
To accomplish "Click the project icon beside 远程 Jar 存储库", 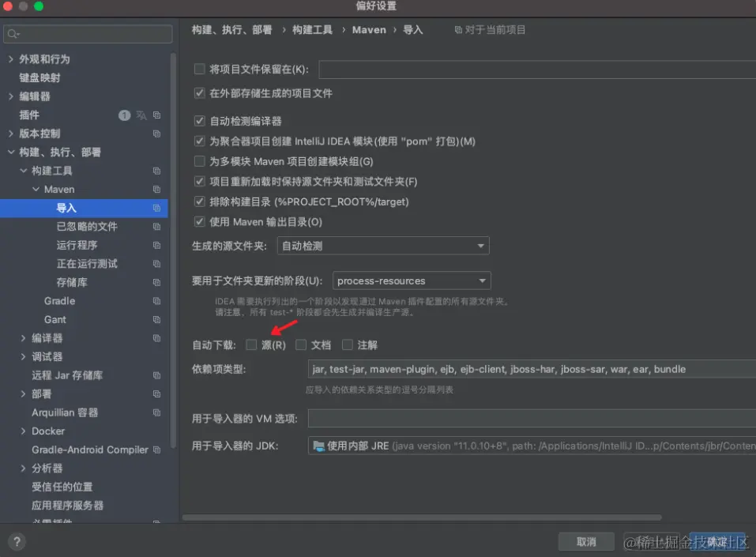I will (156, 375).
